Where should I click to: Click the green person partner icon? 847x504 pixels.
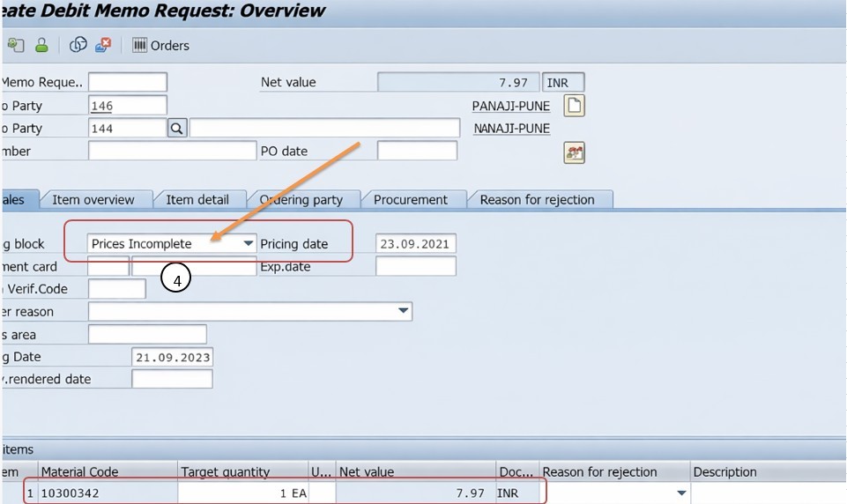41,45
